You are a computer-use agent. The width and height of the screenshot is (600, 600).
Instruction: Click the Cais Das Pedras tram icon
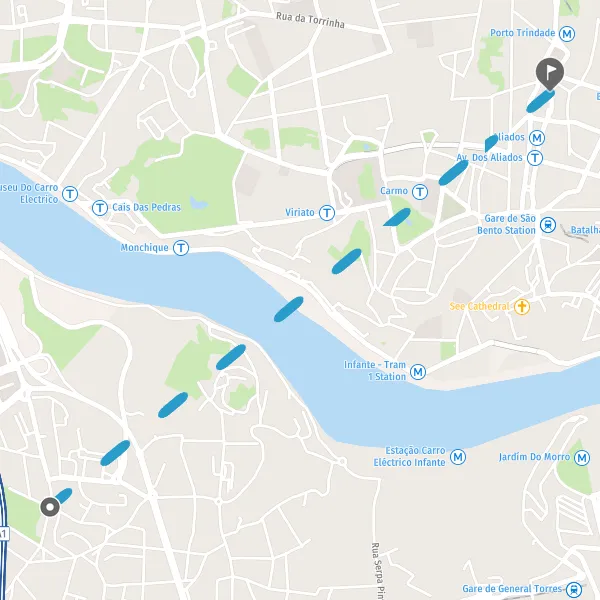(100, 208)
